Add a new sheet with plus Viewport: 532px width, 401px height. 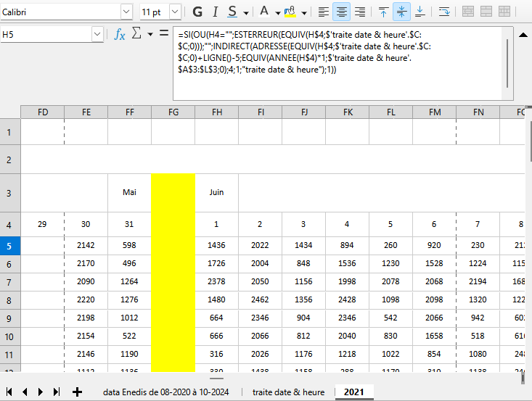(77, 392)
